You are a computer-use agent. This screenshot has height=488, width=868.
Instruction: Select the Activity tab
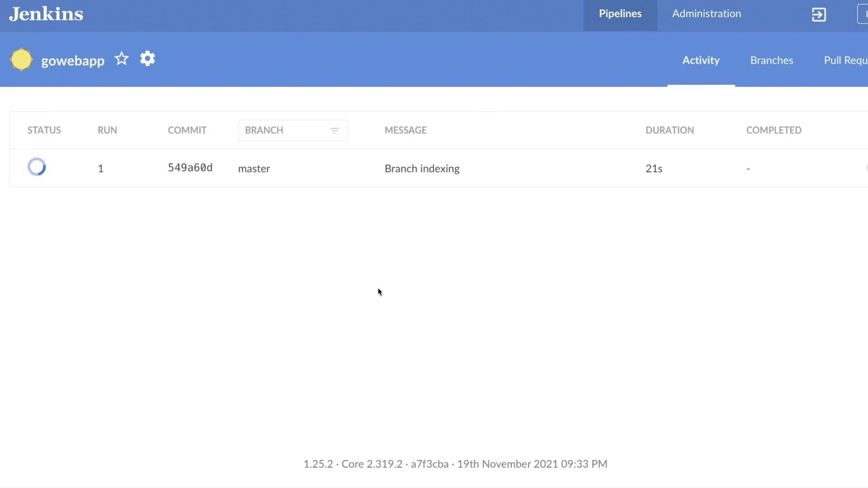pos(701,61)
